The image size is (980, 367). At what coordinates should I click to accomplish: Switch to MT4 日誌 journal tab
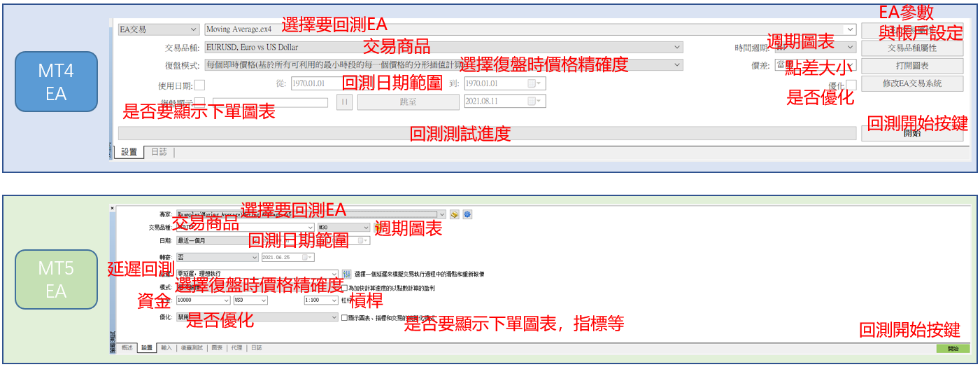click(159, 152)
